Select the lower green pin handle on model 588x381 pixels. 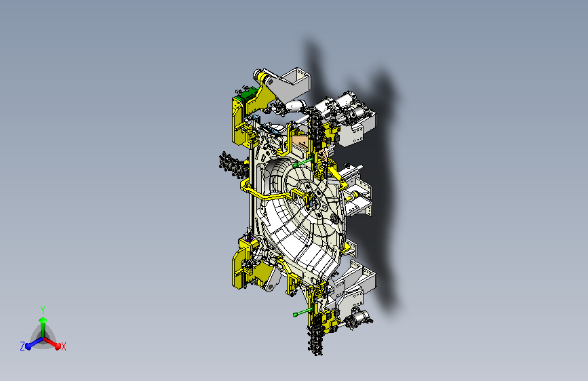point(303,312)
